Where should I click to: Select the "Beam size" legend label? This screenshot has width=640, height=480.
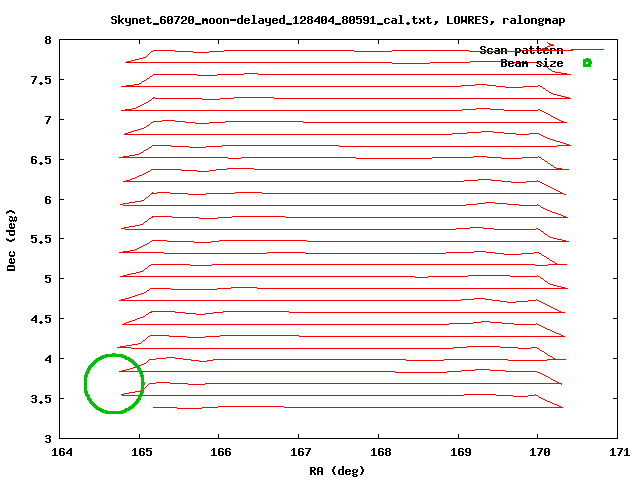click(531, 63)
